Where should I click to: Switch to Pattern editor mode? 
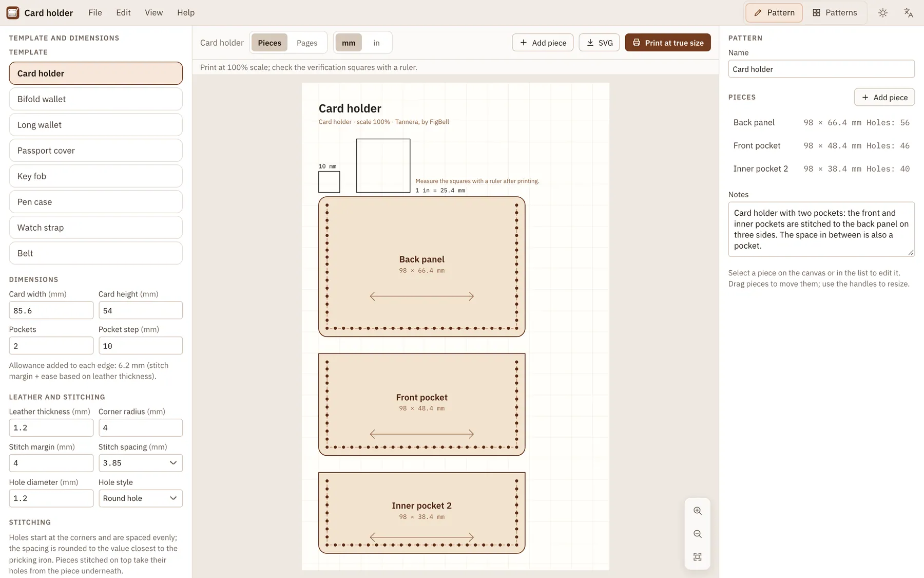click(x=774, y=13)
